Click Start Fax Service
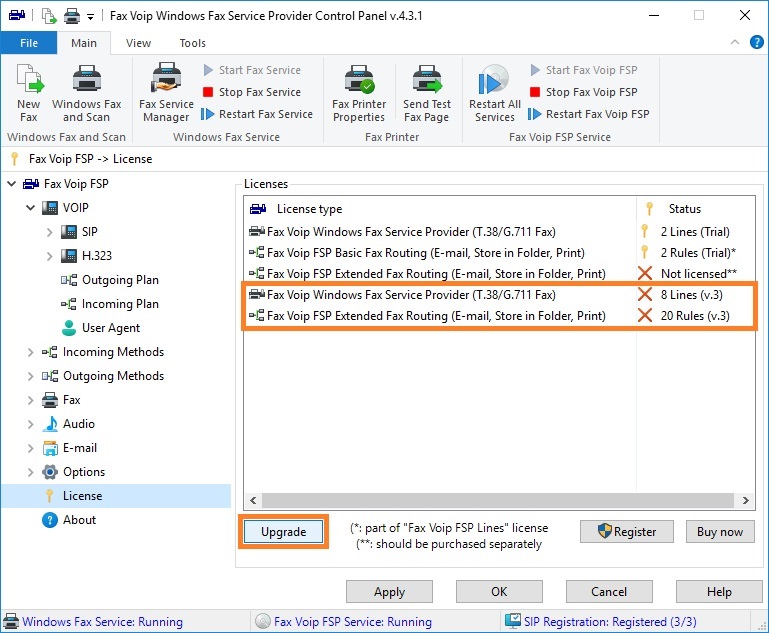This screenshot has width=769, height=633. point(252,70)
